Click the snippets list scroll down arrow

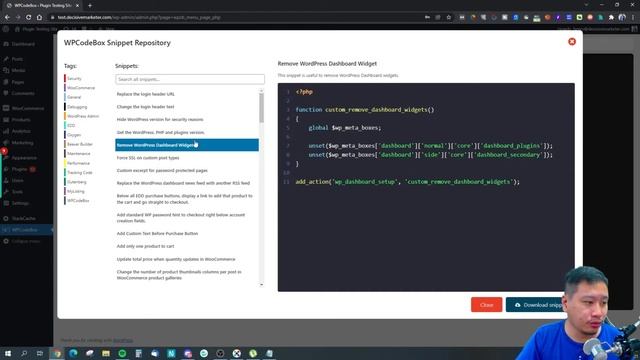click(x=262, y=284)
